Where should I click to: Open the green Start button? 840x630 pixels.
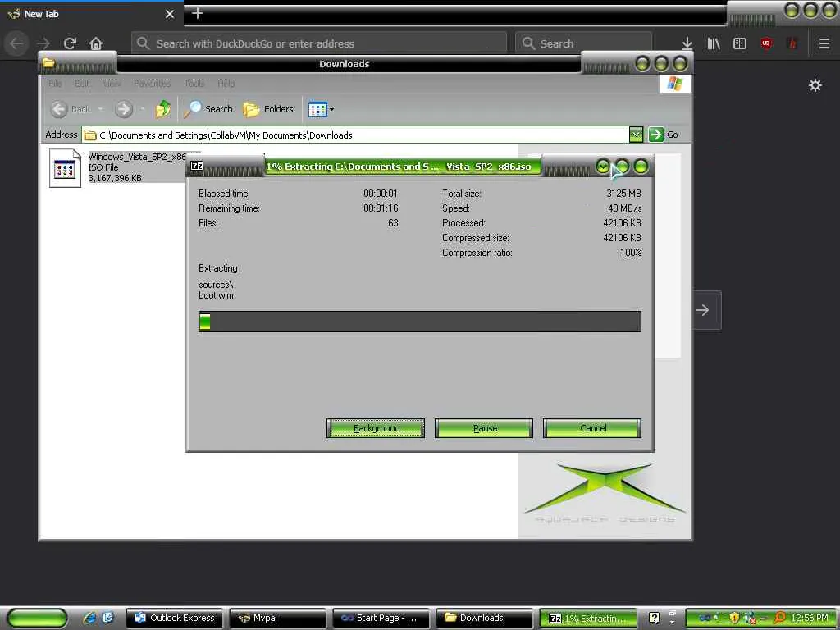38,619
